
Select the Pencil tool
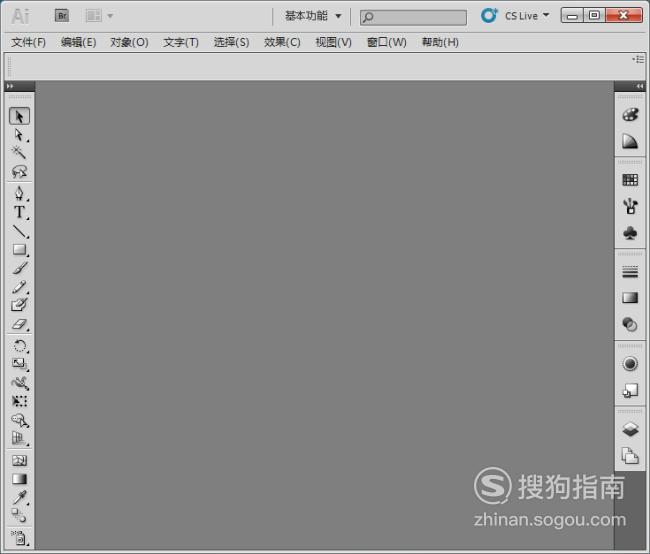click(x=19, y=287)
